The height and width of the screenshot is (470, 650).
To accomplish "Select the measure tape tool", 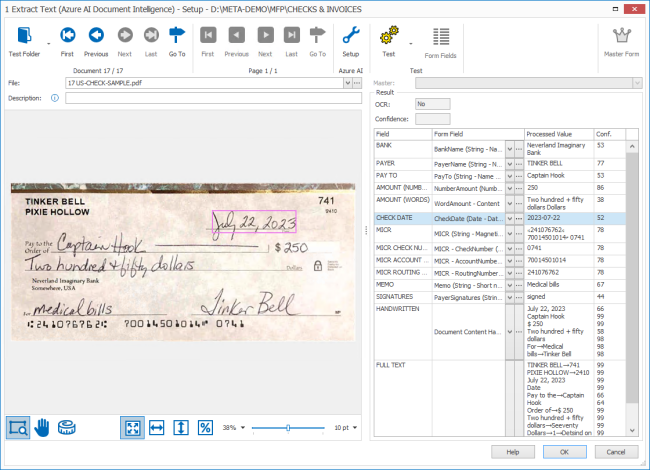I will point(67,427).
